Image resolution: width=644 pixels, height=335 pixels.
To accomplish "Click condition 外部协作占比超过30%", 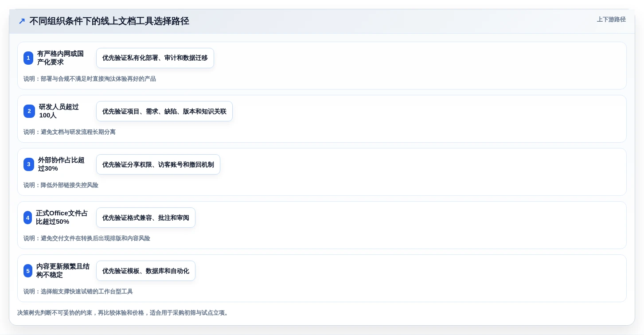I will tap(61, 164).
